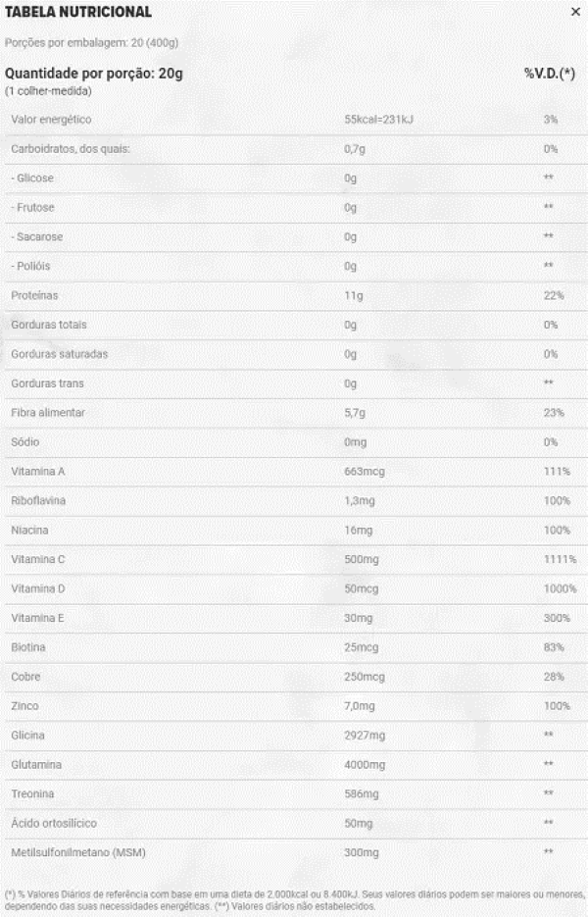Select the Vitamina C row label
This screenshot has height=917, width=588.
tap(38, 559)
